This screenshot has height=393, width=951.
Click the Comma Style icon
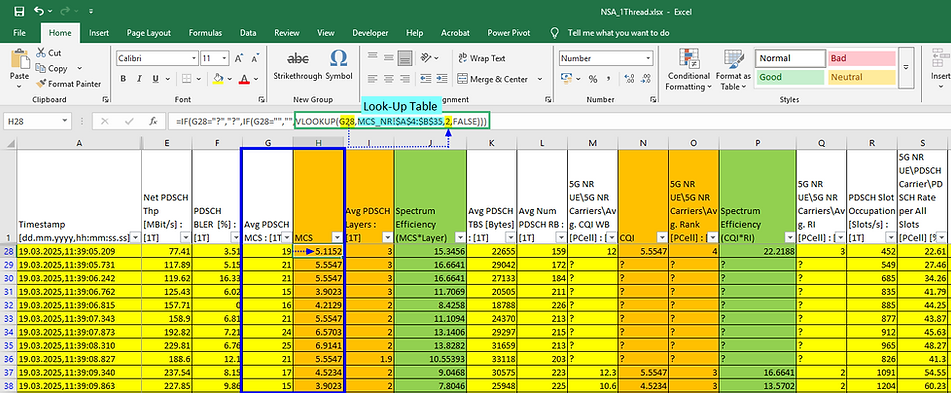[607, 79]
